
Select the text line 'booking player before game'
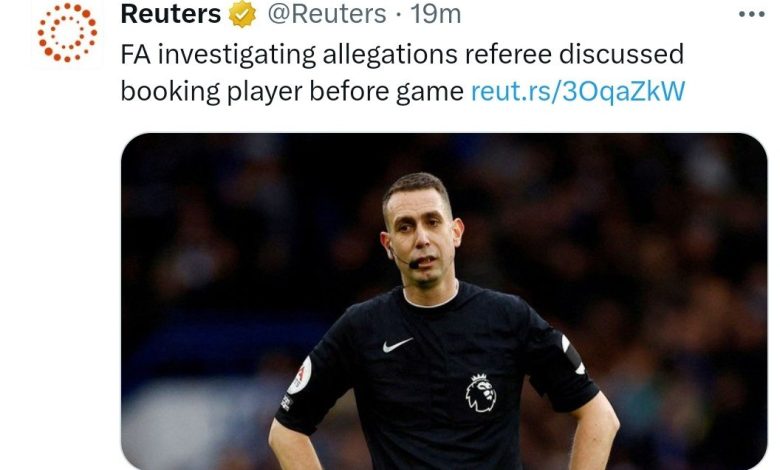pyautogui.click(x=292, y=92)
